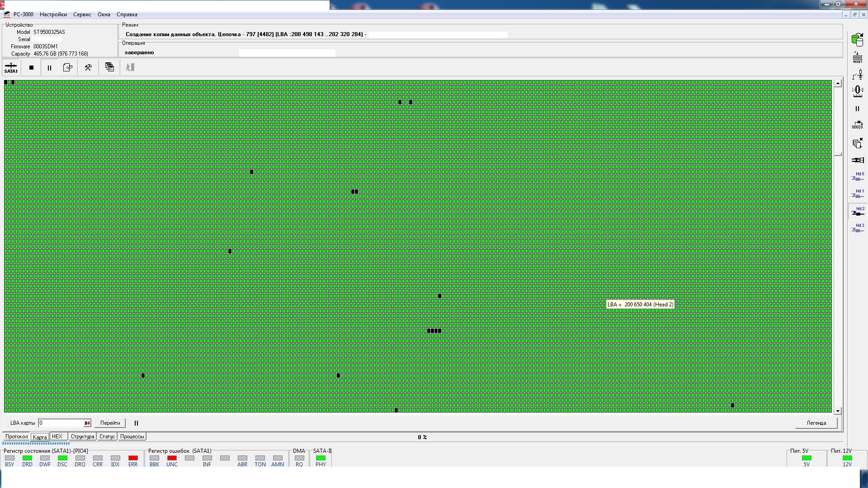Click the zero-position ruler icon in the right sidebar
This screenshot has width=868, height=488.
(857, 91)
